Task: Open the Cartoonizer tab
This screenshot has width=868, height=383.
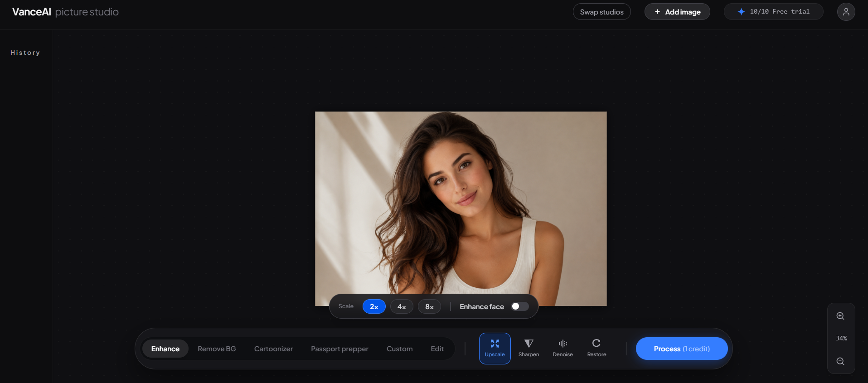Action: tap(273, 349)
